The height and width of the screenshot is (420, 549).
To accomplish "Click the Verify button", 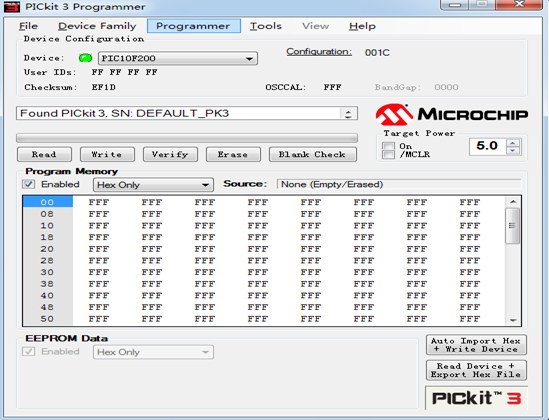I will click(170, 154).
